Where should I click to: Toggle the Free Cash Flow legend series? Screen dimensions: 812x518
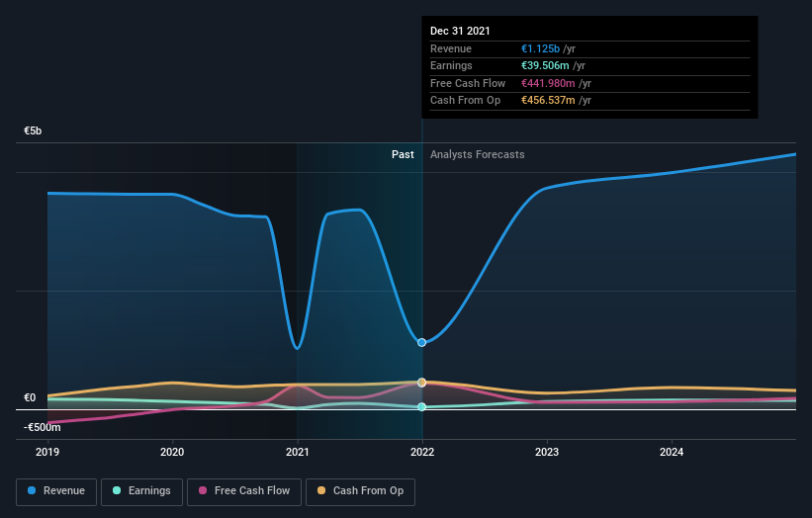point(244,491)
